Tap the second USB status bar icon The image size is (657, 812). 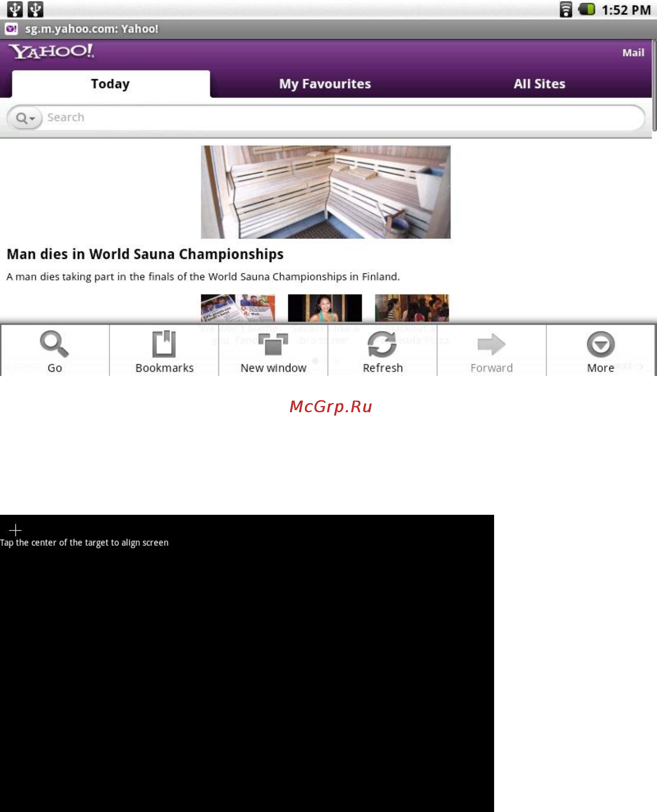[36, 9]
